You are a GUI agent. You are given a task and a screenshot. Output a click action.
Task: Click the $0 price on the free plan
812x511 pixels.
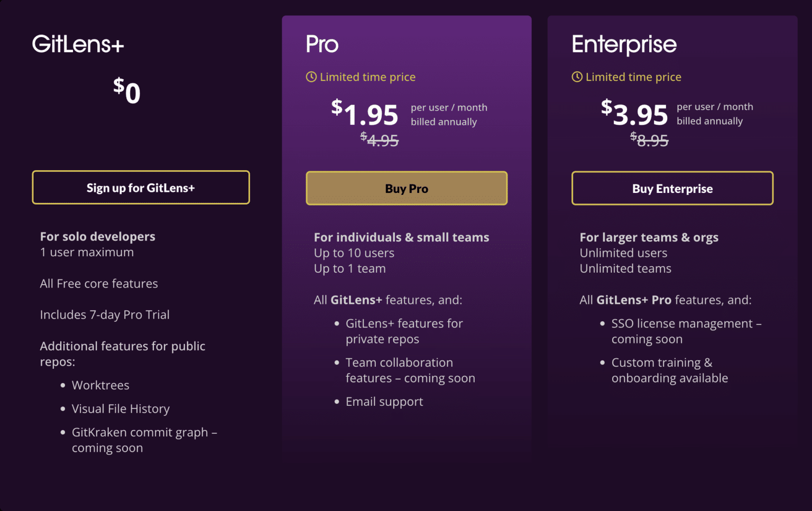[127, 91]
